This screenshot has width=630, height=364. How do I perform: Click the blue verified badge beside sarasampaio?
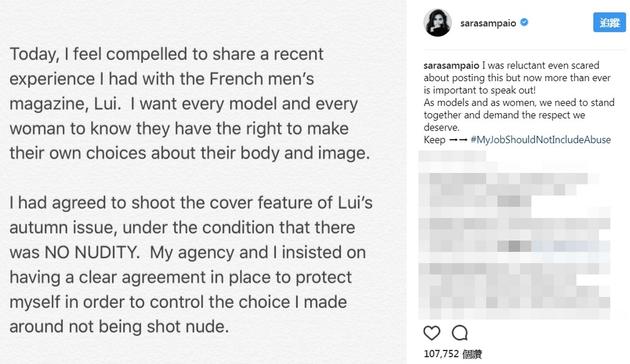(524, 22)
